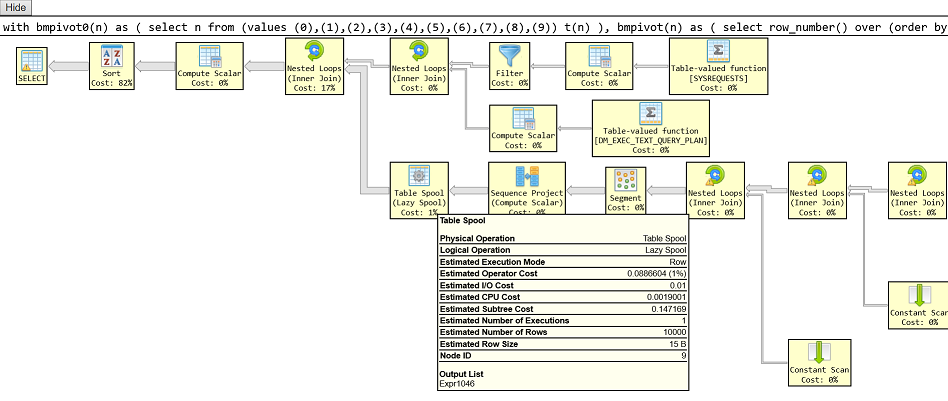Select the Filter operator node
The height and width of the screenshot is (401, 948).
(510, 65)
